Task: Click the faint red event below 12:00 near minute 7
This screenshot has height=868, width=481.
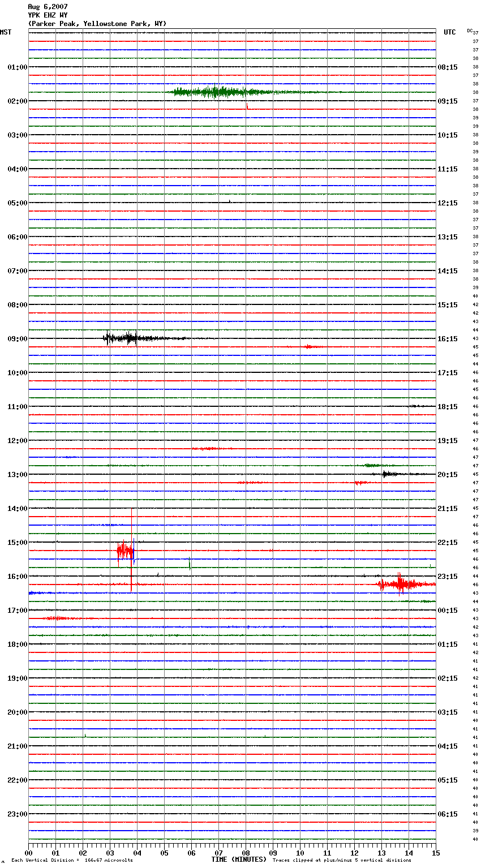Action: pyautogui.click(x=212, y=449)
